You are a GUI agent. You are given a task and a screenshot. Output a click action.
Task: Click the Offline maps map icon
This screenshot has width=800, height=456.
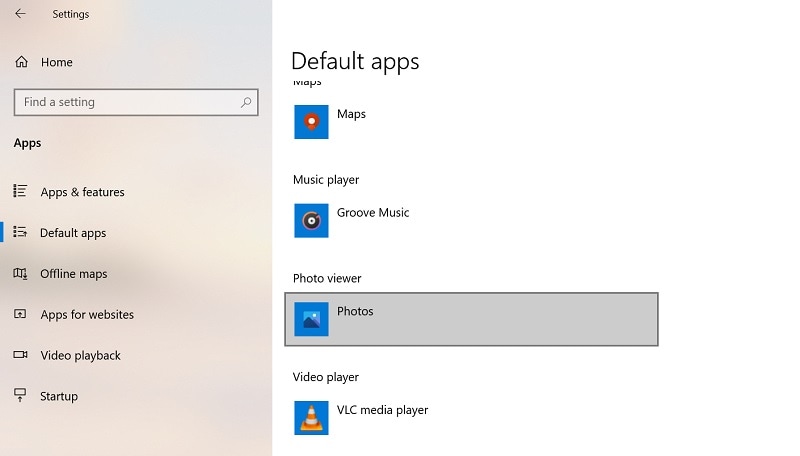[x=20, y=273]
